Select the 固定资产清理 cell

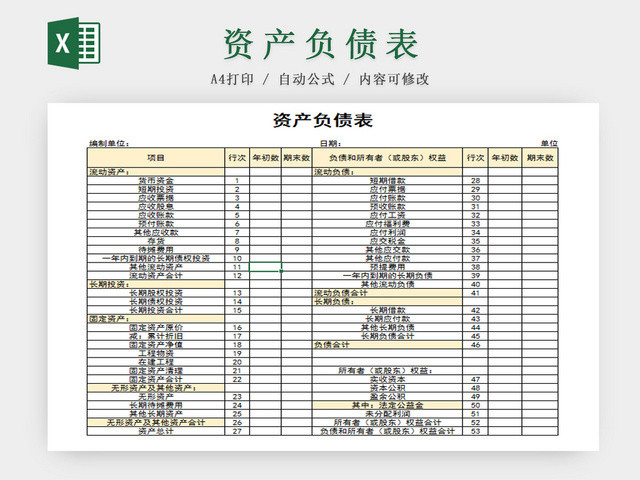click(x=156, y=371)
